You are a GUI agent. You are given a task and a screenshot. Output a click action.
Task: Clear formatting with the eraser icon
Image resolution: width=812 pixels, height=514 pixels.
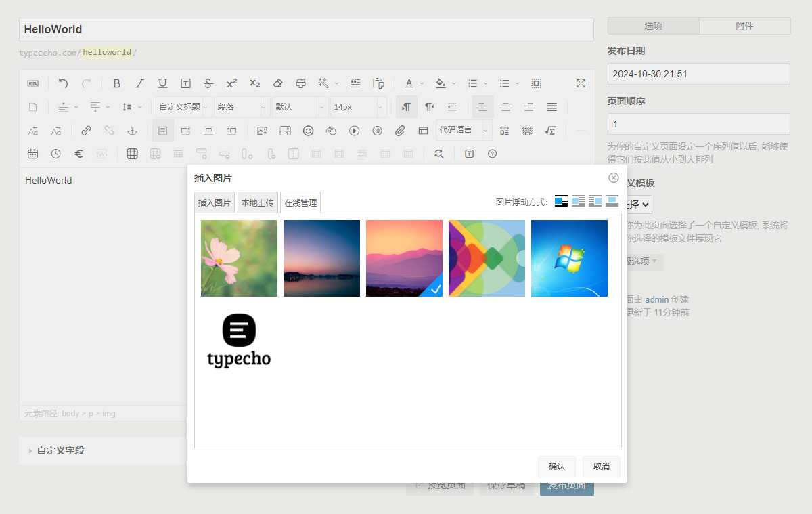pos(277,83)
